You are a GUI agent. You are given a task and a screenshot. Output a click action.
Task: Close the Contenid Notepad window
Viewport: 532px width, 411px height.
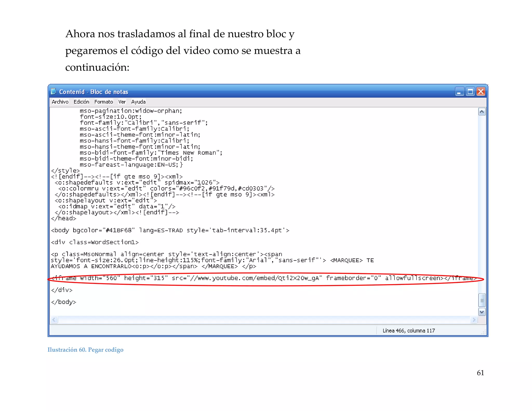coord(481,92)
